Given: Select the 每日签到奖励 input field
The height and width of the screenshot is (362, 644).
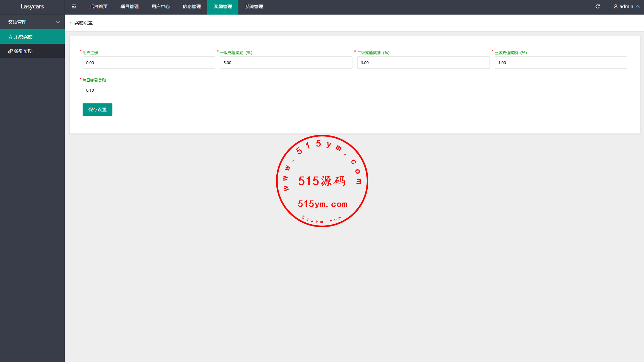Looking at the screenshot, I should 149,90.
